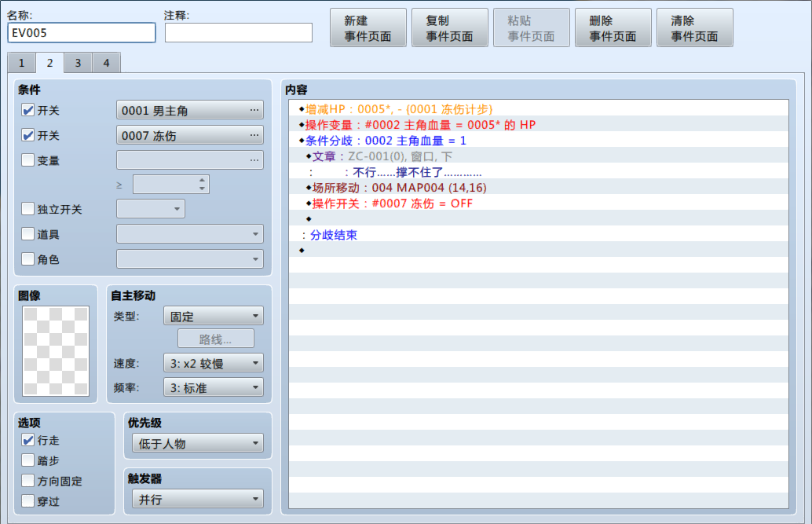The width and height of the screenshot is (812, 524).
Task: Select the last empty command line
Action: (x=539, y=251)
